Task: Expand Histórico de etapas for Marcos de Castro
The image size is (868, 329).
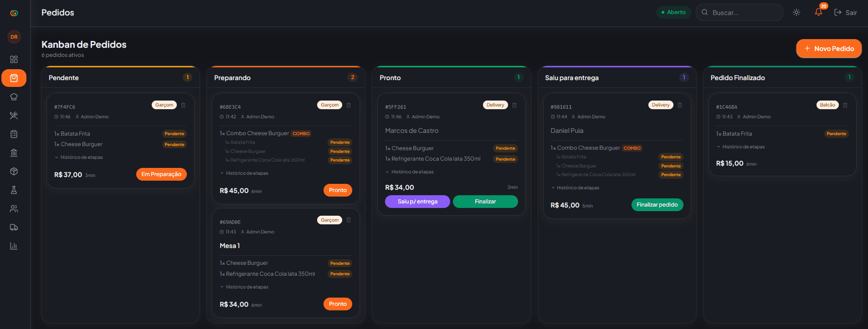Action: (410, 172)
